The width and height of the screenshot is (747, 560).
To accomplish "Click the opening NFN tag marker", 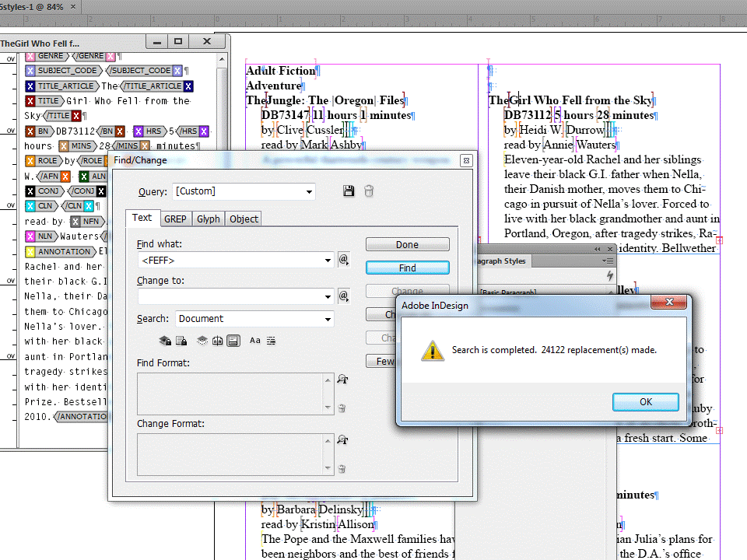I will (x=87, y=222).
